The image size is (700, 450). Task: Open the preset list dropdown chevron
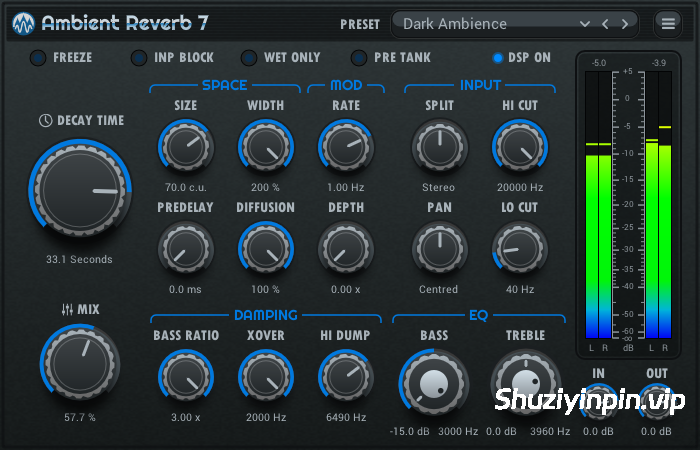[x=584, y=24]
